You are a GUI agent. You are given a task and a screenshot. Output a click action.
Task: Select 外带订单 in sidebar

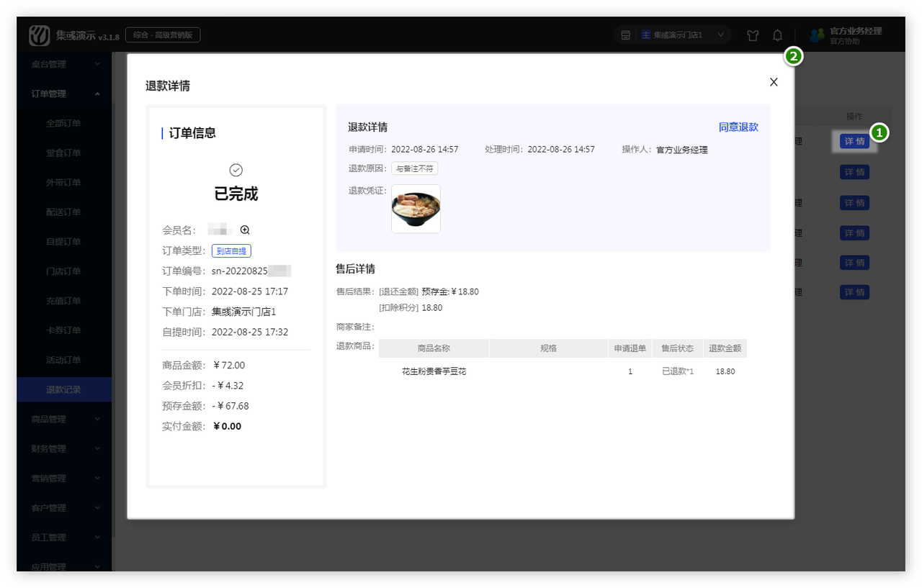click(63, 182)
